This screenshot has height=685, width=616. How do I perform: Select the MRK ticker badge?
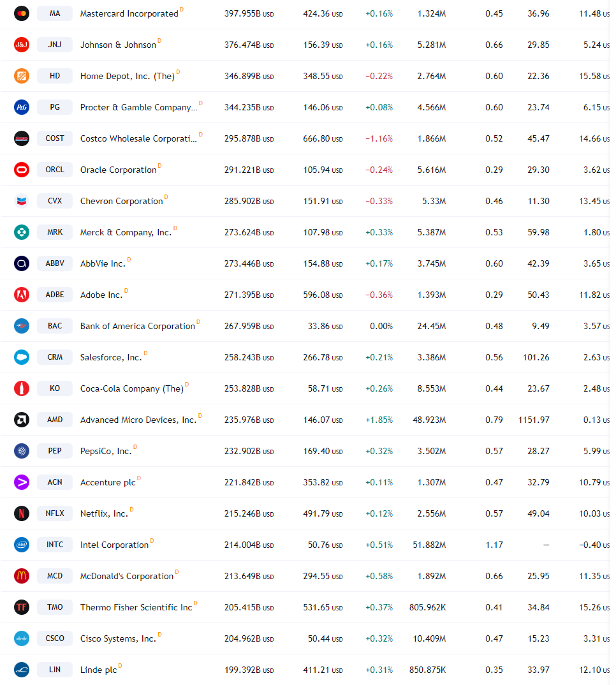tap(55, 232)
